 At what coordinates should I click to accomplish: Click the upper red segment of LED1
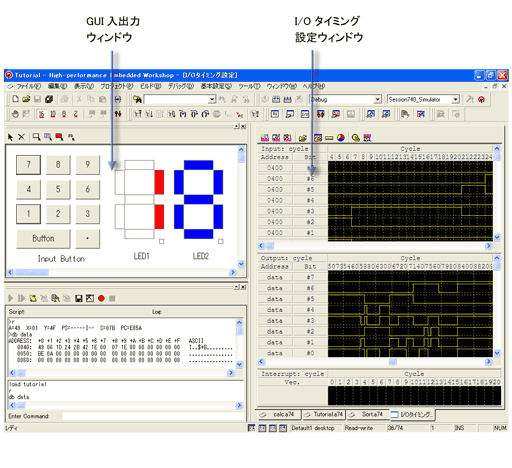pos(159,182)
